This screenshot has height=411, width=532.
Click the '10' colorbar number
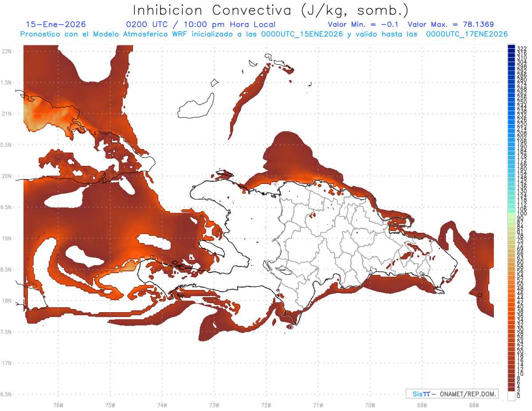[x=520, y=374]
